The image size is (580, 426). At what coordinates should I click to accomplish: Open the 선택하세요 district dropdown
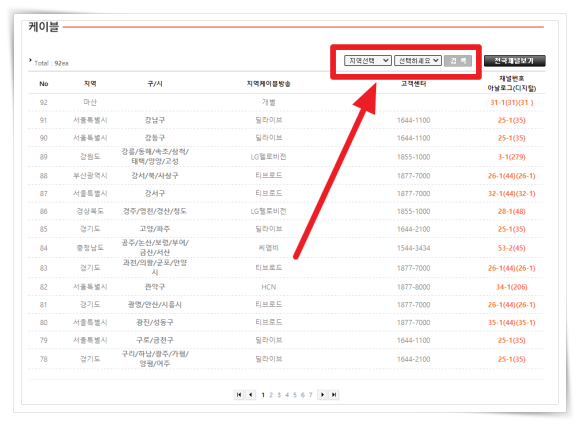tap(418, 61)
